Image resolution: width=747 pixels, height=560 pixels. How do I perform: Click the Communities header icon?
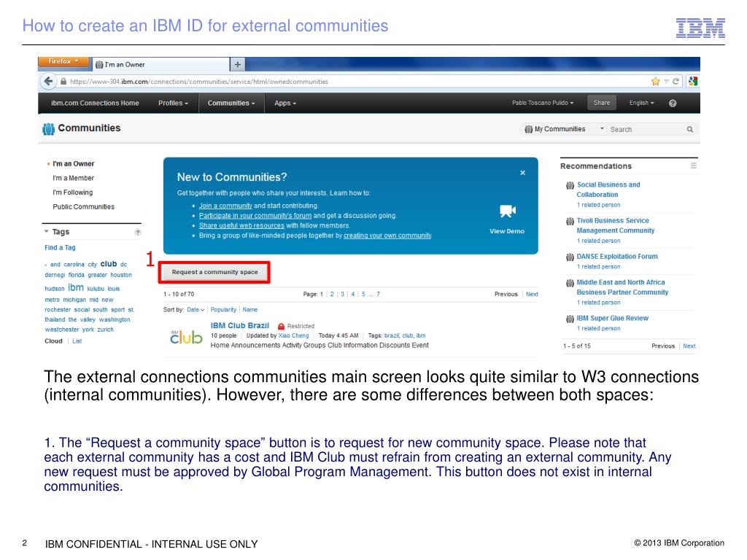click(x=49, y=129)
